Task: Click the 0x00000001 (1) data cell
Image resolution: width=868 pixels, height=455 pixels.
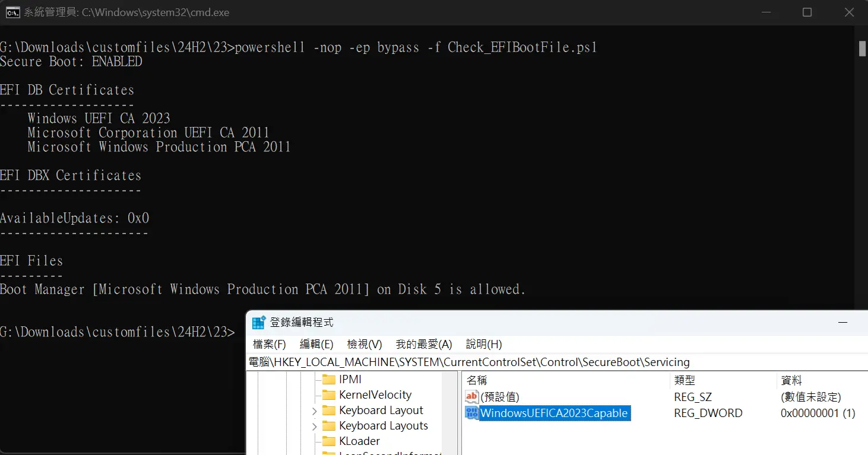Action: (x=818, y=413)
